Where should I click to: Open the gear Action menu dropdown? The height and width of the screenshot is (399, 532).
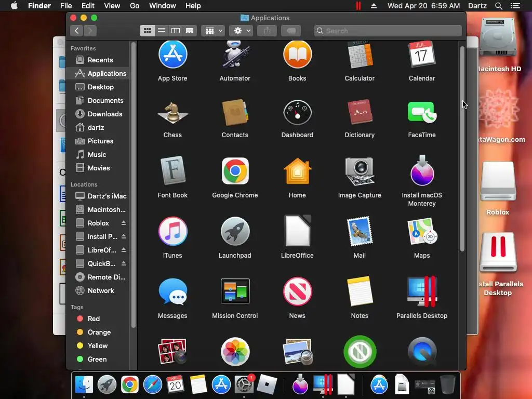(x=241, y=31)
